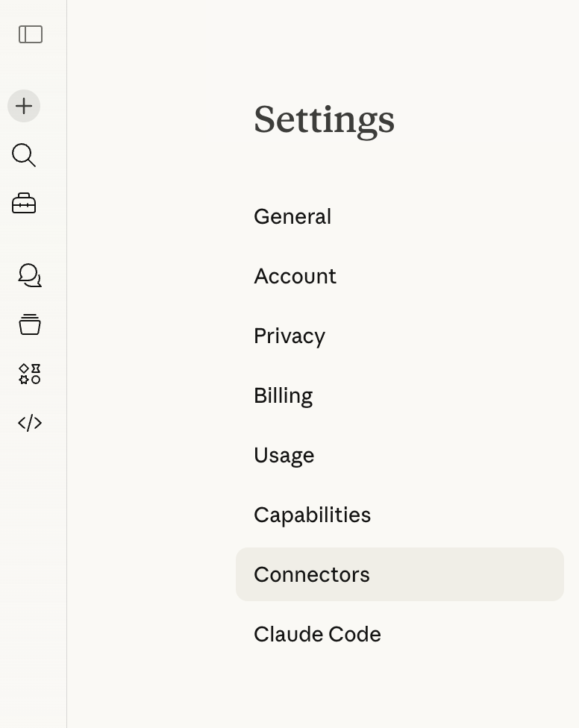Open the Projects stacked box icon
This screenshot has width=579, height=728.
[30, 324]
